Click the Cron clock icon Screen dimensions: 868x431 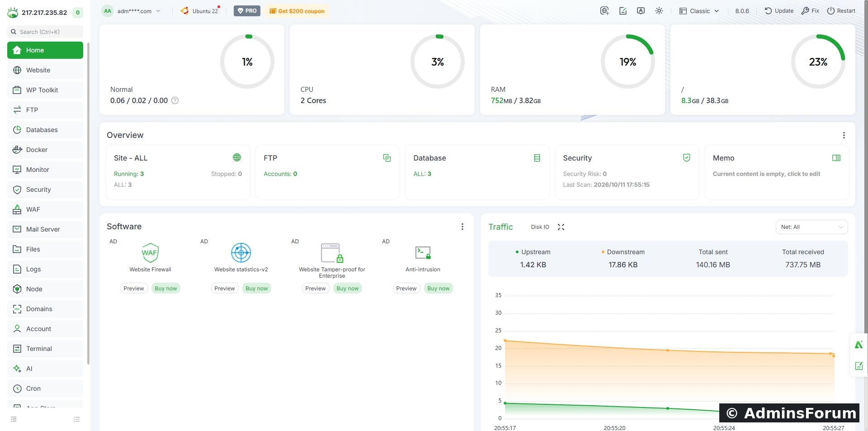pos(17,388)
